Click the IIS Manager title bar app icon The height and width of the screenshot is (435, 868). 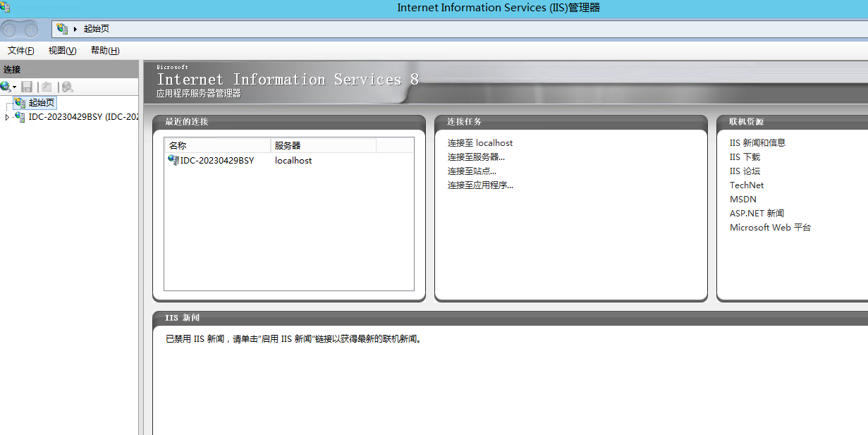[5, 6]
